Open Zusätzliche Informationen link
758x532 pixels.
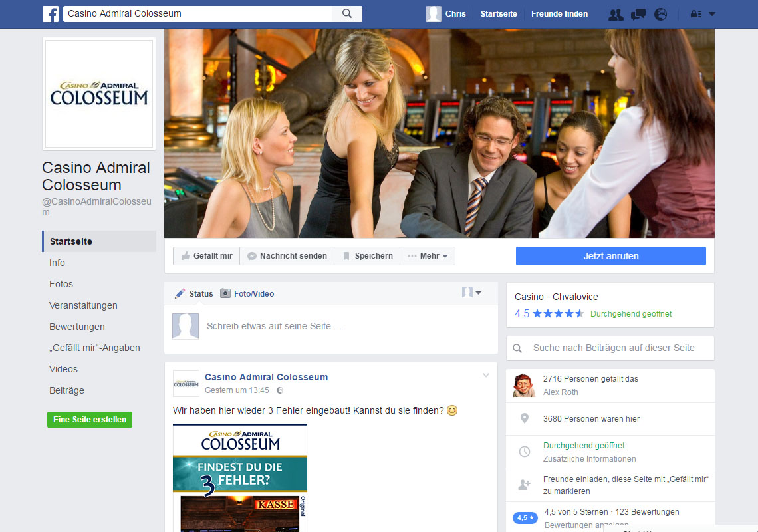[x=589, y=458]
